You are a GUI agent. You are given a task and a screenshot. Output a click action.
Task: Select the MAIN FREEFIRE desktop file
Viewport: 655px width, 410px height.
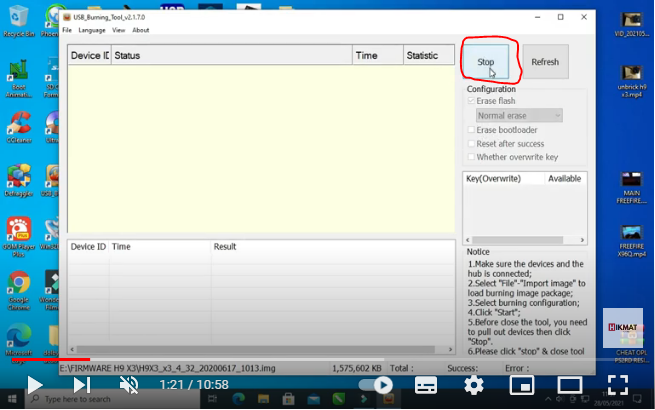tap(631, 188)
